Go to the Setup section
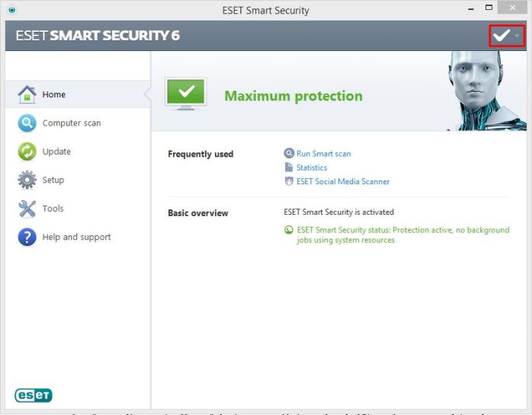Screen dimensions: 532x415 coord(53,180)
